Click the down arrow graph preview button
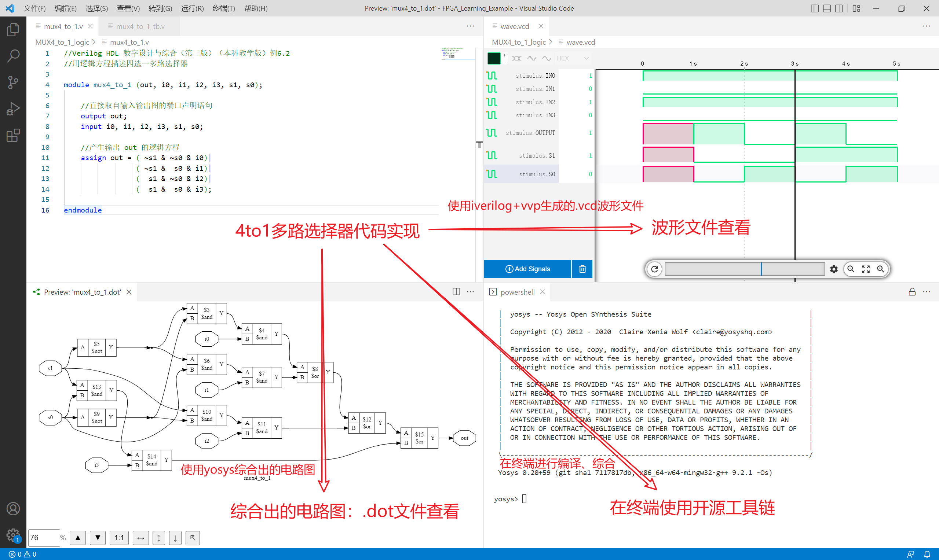This screenshot has height=560, width=939. [x=175, y=538]
